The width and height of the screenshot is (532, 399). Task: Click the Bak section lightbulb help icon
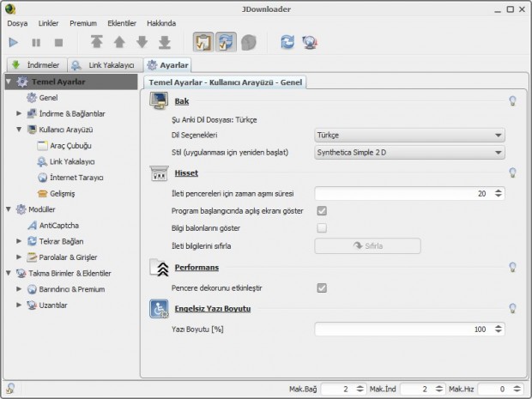click(512, 100)
